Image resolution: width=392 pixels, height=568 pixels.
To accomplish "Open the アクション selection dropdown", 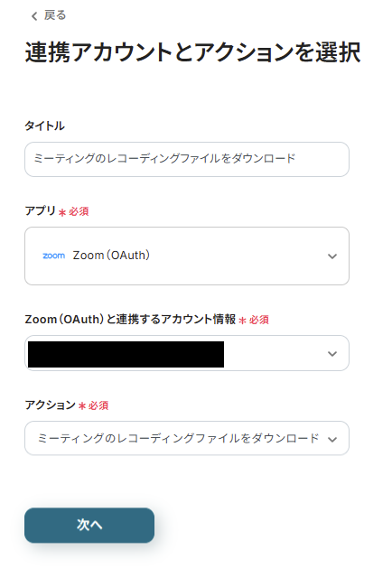I will 187,438.
